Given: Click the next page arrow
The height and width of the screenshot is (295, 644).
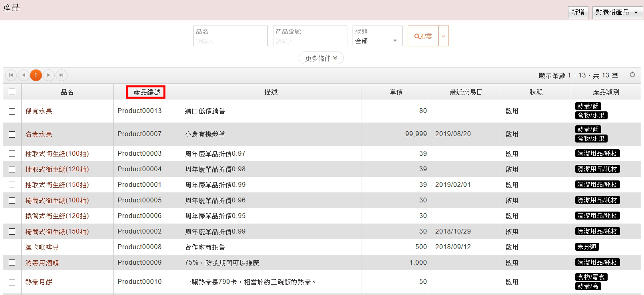Looking at the screenshot, I should [48, 75].
